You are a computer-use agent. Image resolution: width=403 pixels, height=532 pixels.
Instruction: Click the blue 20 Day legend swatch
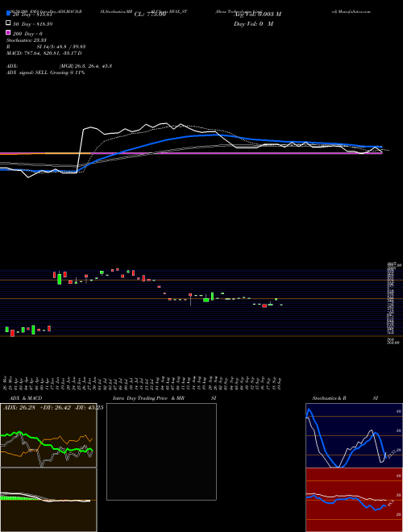(x=9, y=13)
